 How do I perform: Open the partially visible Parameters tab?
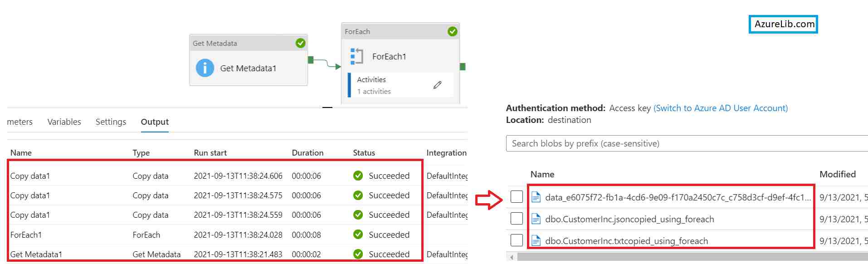click(20, 122)
